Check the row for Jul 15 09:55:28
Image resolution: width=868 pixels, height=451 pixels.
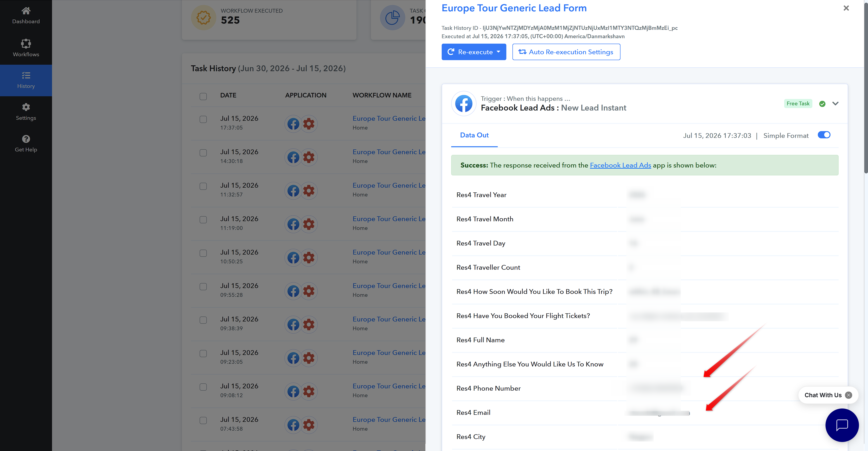pyautogui.click(x=203, y=286)
